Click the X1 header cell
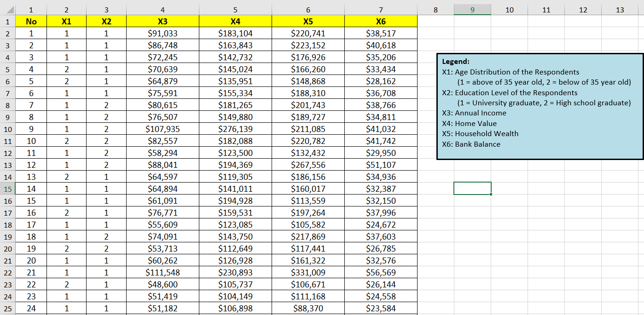 pyautogui.click(x=66, y=21)
